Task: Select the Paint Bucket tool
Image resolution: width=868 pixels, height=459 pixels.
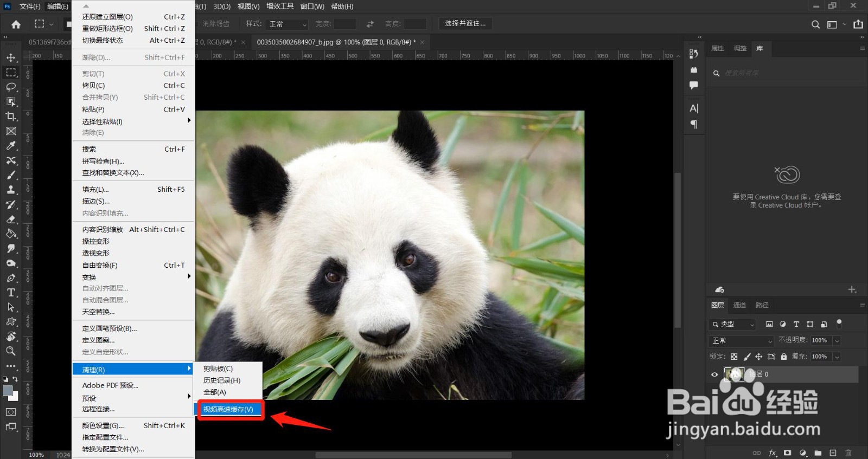Action: click(11, 234)
